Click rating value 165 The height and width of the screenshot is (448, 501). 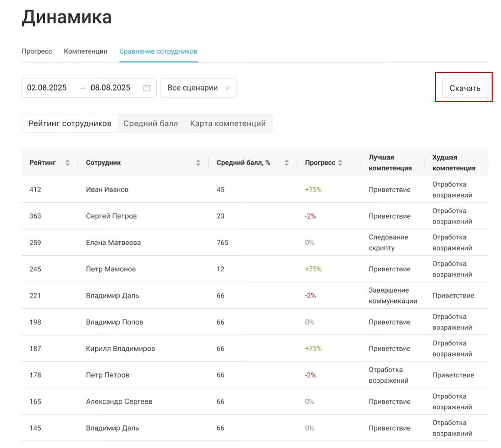click(35, 401)
